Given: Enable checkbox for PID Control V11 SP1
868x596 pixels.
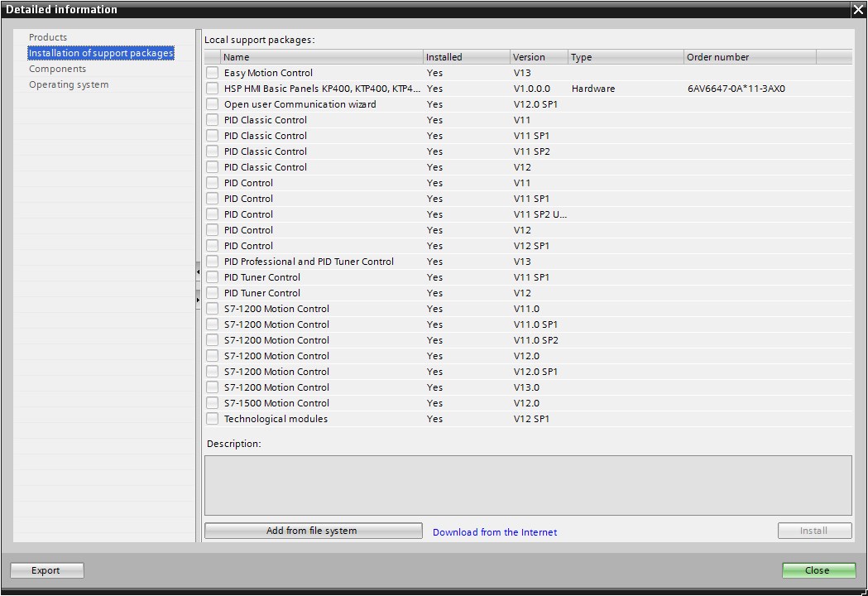Looking at the screenshot, I should click(x=212, y=199).
